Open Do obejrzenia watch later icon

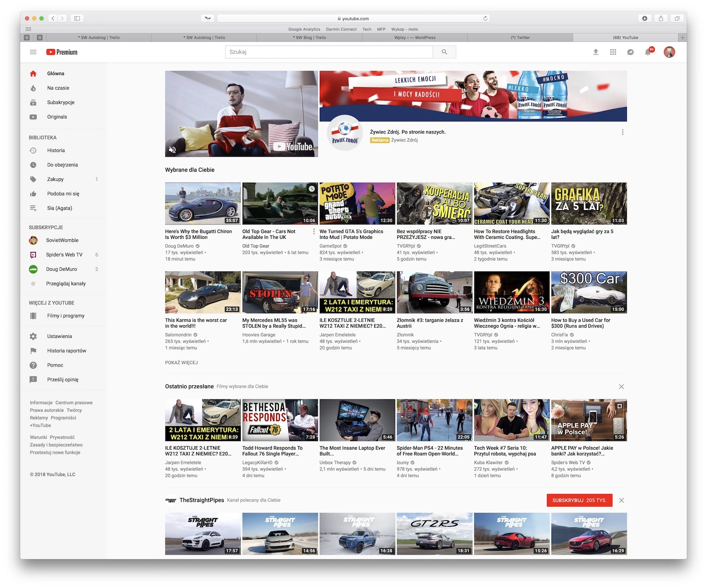[33, 165]
